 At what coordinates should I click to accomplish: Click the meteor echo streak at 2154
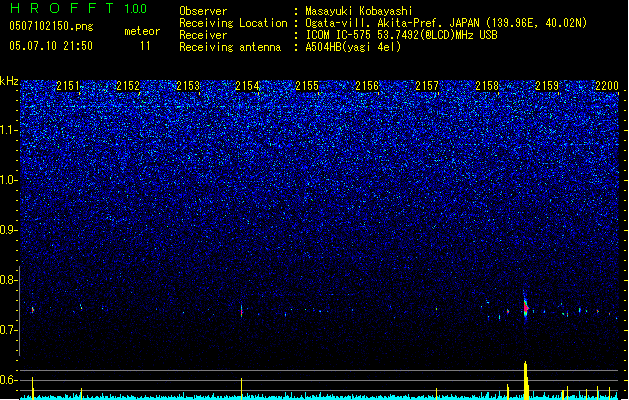pyautogui.click(x=241, y=311)
